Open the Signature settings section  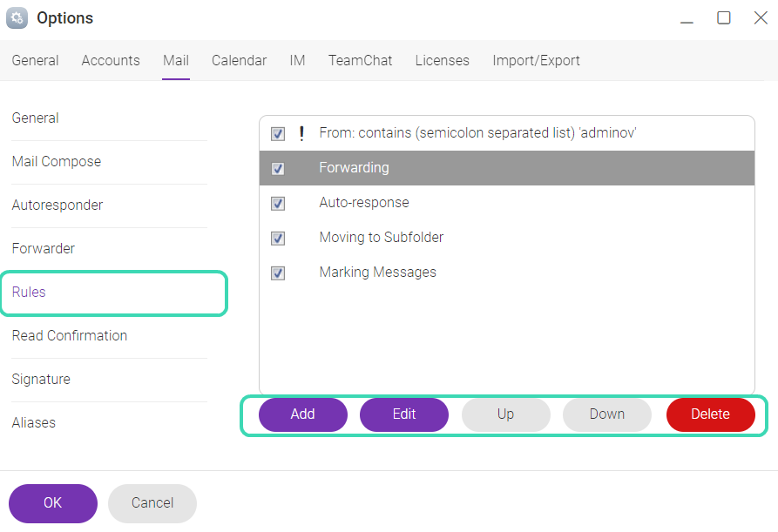pos(41,379)
